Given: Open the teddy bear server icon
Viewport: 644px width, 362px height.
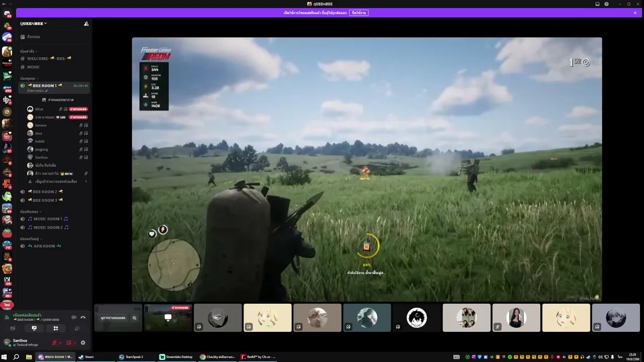Looking at the screenshot, I should pos(7,269).
